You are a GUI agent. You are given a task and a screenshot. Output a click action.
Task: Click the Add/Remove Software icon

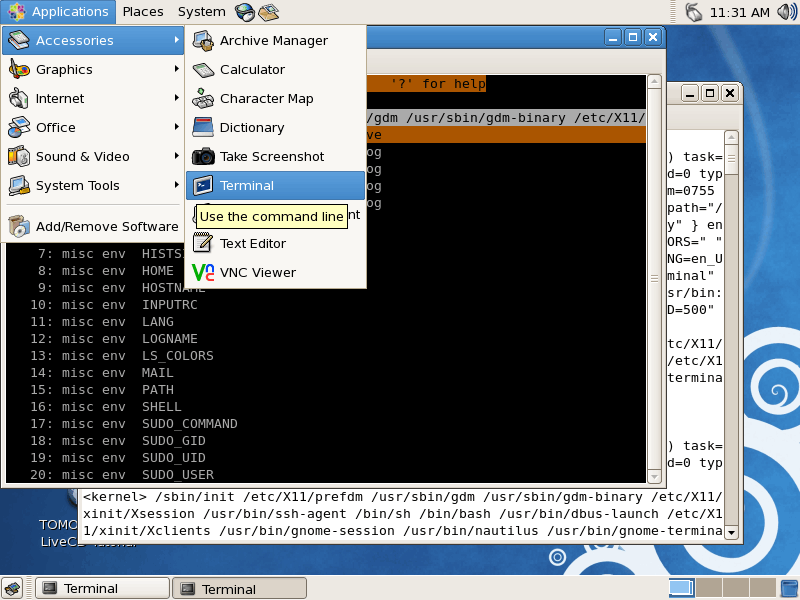(19, 227)
